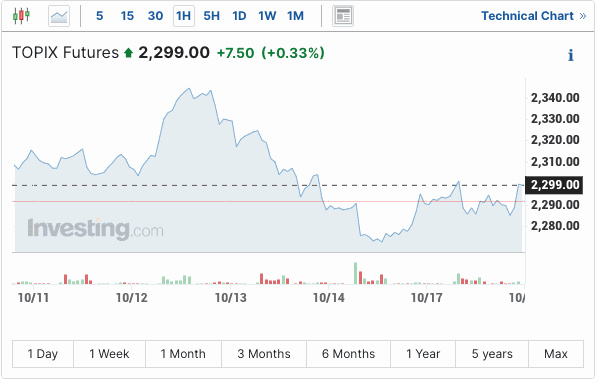Show the 1 Month range
Screen dimensions: 595x379
(x=183, y=354)
